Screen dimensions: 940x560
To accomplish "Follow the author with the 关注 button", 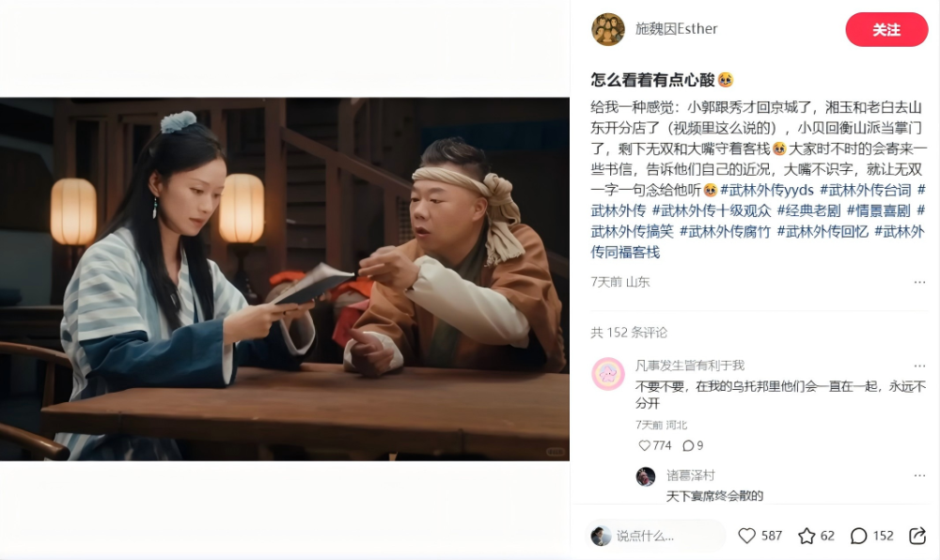I will pos(886,29).
